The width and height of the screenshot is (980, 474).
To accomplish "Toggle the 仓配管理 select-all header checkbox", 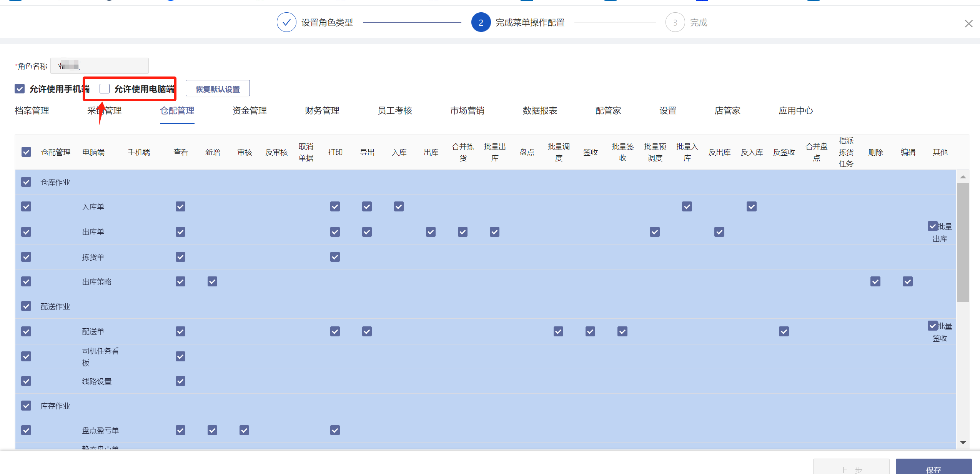I will point(26,152).
